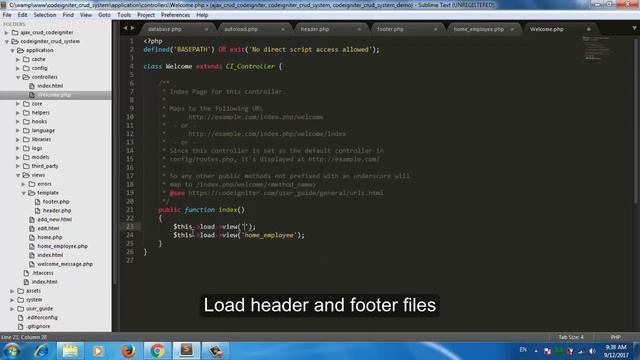640x360 pixels.
Task: Open .editorconfig file in the sidebar
Action: click(x=42, y=318)
